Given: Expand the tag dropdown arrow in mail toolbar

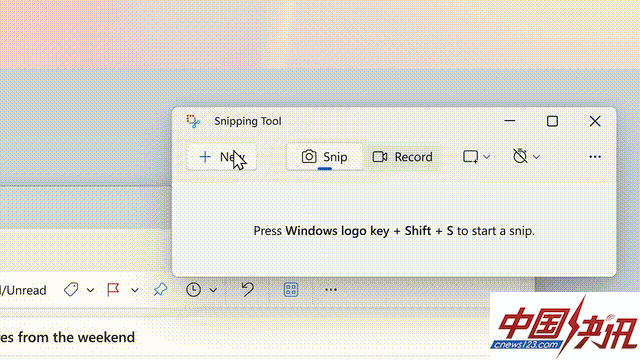Looking at the screenshot, I should (x=90, y=290).
